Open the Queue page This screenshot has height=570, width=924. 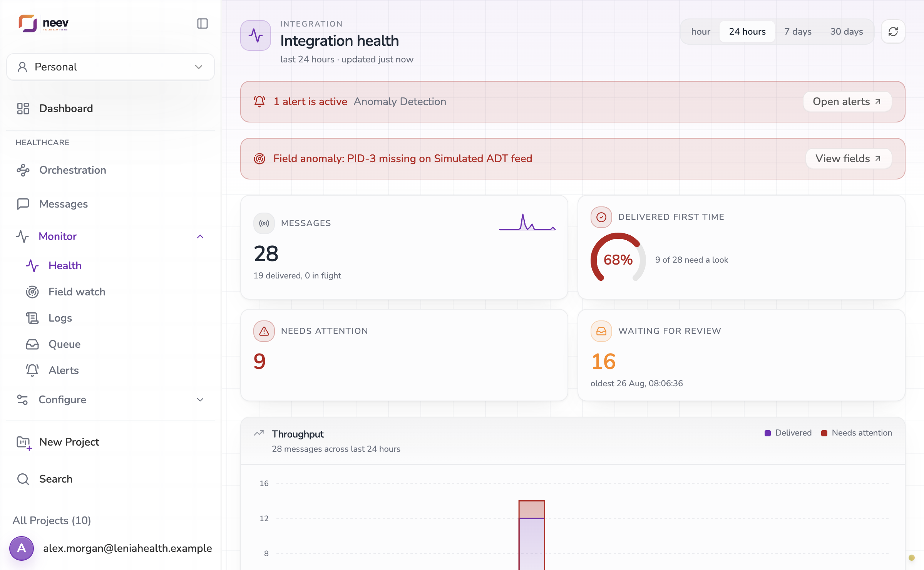point(65,344)
